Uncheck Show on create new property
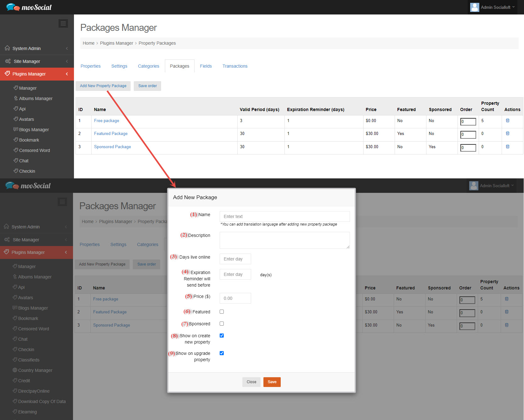 pos(222,335)
